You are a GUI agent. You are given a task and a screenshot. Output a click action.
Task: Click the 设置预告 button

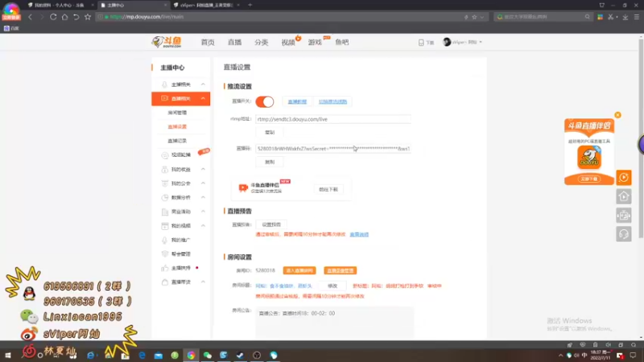[271, 224]
